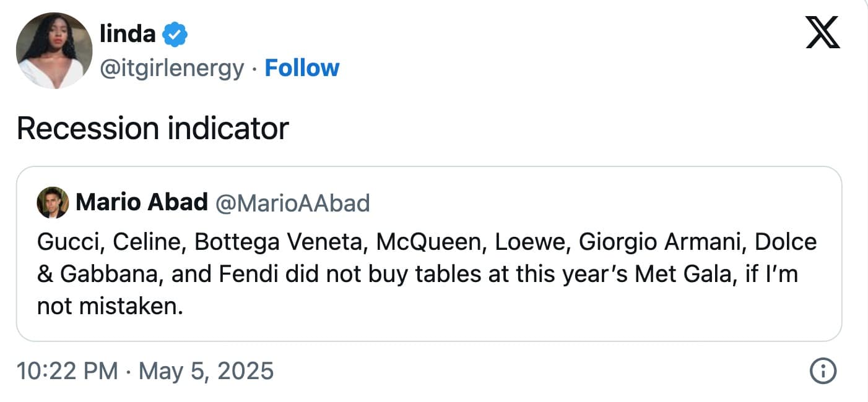Image resolution: width=868 pixels, height=402 pixels.
Task: Click the Mario Abad author name
Action: point(141,202)
